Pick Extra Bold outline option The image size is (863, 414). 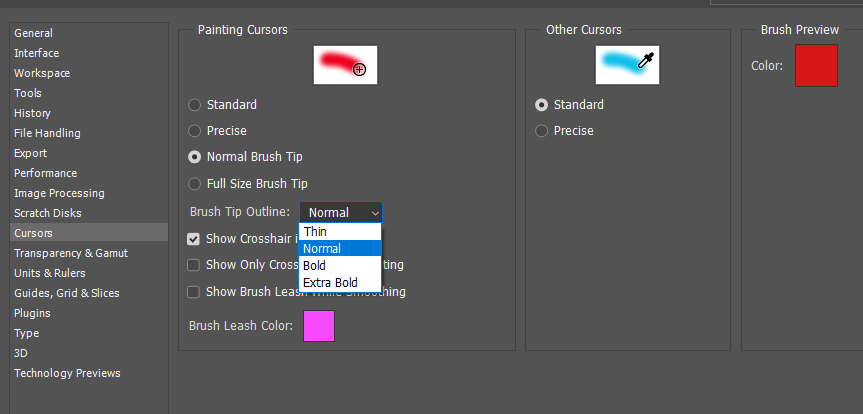pos(330,283)
